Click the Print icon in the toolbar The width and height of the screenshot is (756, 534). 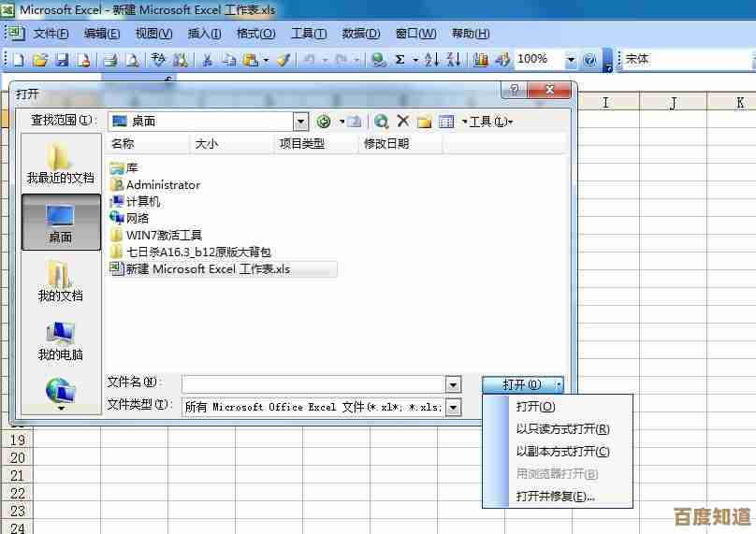tap(109, 60)
